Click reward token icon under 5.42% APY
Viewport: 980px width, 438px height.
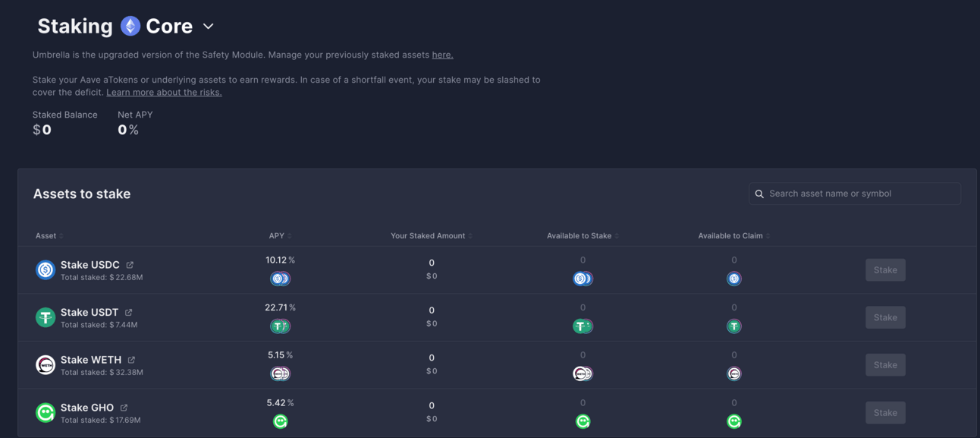coord(280,421)
